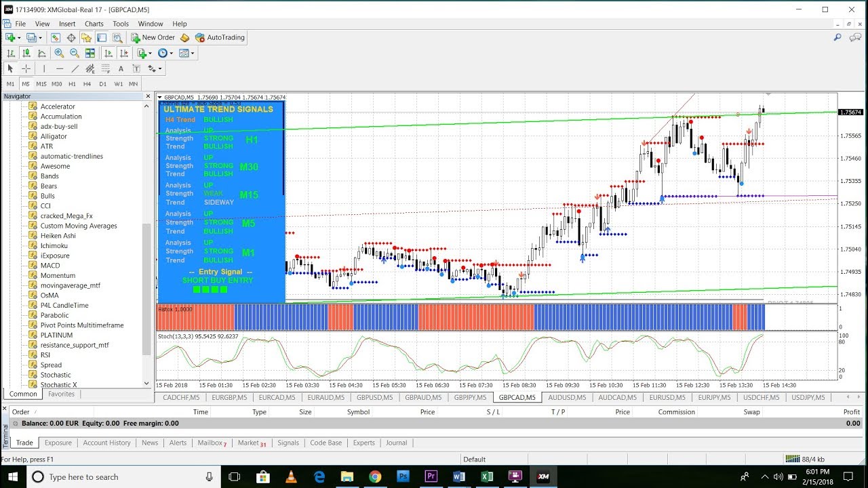Open the Journal terminal tab
This screenshot has height=488, width=868.
pyautogui.click(x=396, y=443)
